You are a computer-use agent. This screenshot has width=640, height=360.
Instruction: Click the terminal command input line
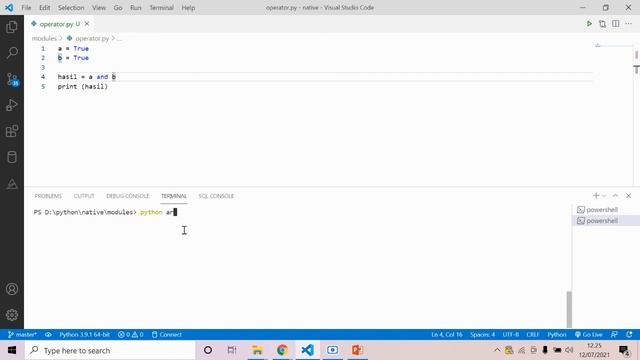point(105,212)
